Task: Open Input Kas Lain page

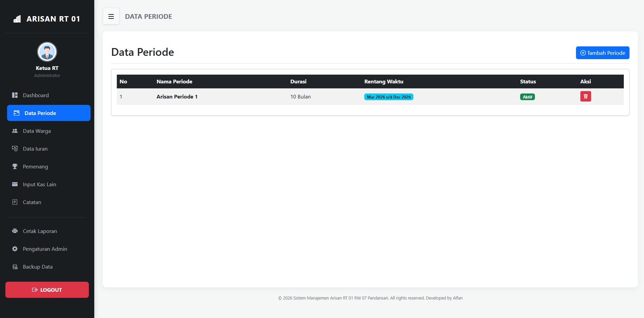Action: pos(39,185)
